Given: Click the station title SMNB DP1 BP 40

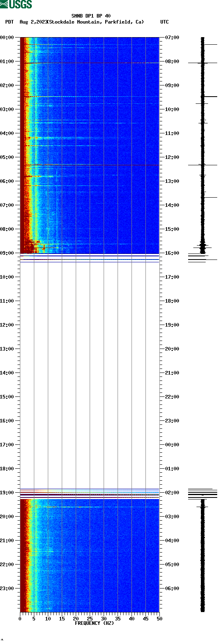Looking at the screenshot, I should pos(91,16).
